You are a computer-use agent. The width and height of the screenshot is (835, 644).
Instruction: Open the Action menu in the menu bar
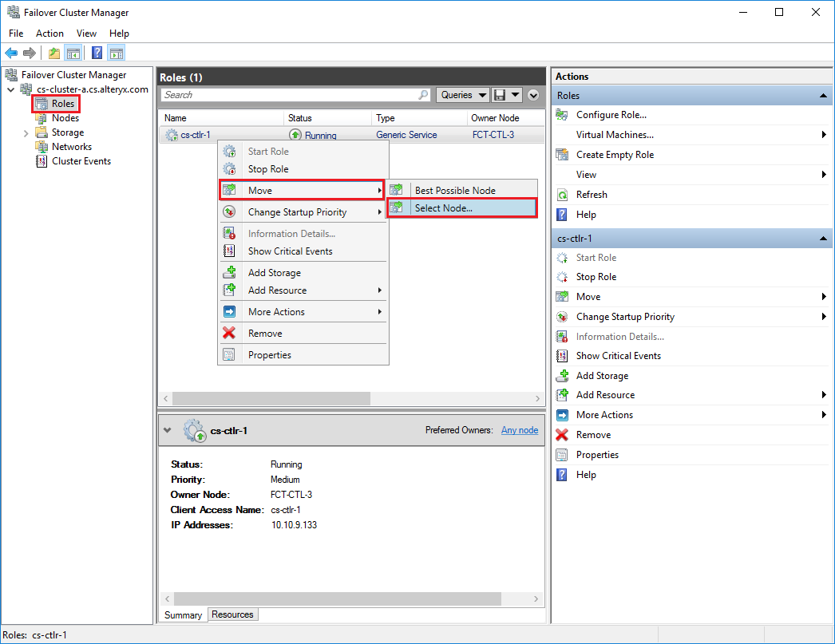(49, 34)
